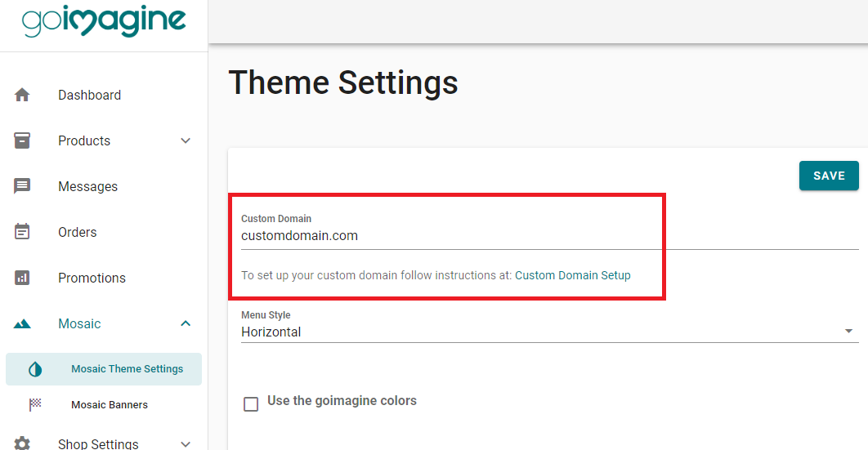This screenshot has width=868, height=450.
Task: Click the SAVE button
Action: coord(829,176)
